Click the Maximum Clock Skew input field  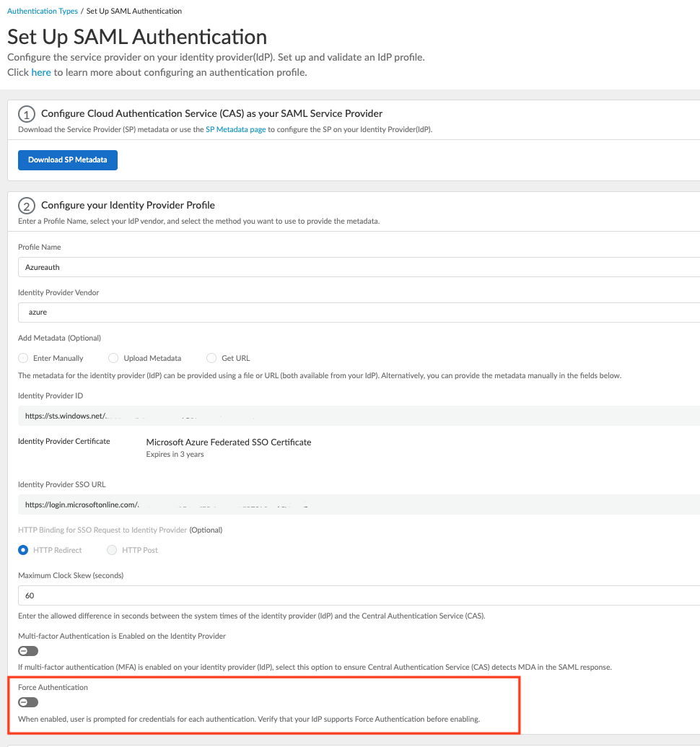(359, 595)
